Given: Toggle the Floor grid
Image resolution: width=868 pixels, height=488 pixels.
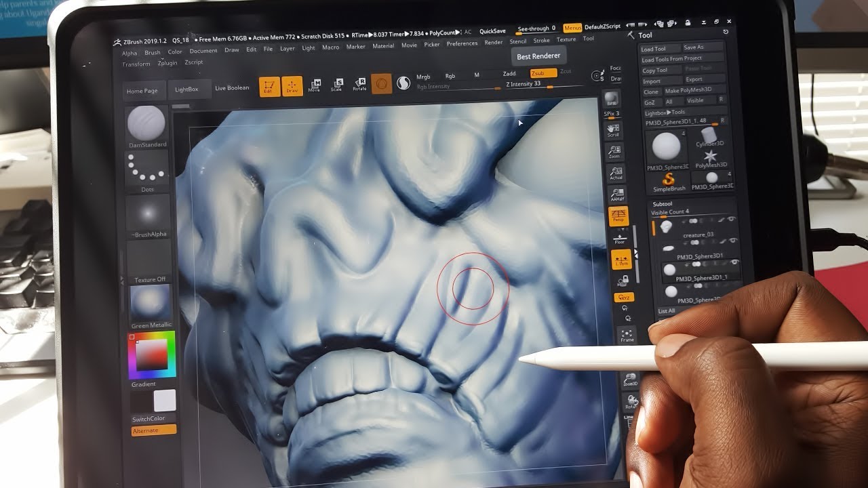Looking at the screenshot, I should 620,238.
